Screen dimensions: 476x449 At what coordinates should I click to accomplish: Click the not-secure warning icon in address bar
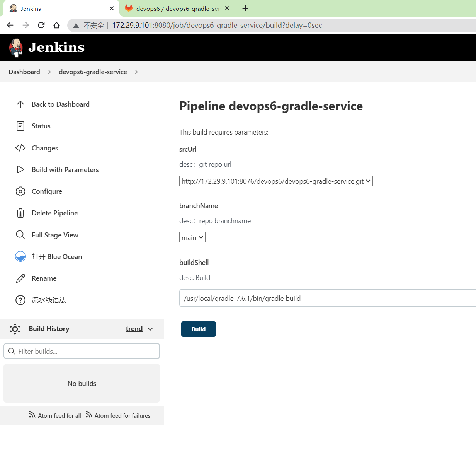(x=76, y=26)
